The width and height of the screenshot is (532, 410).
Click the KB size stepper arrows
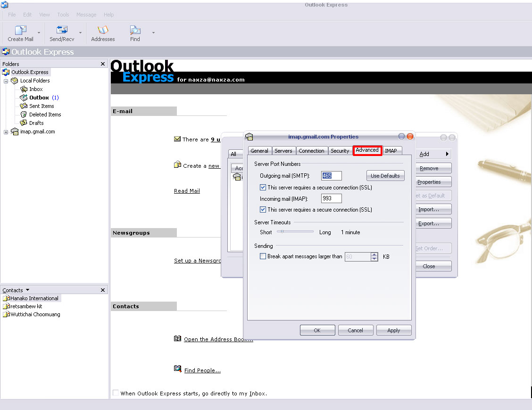[x=374, y=257]
